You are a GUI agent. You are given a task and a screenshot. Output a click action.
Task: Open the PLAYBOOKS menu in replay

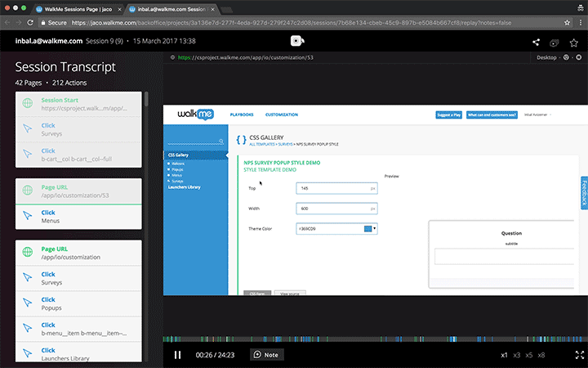[242, 114]
